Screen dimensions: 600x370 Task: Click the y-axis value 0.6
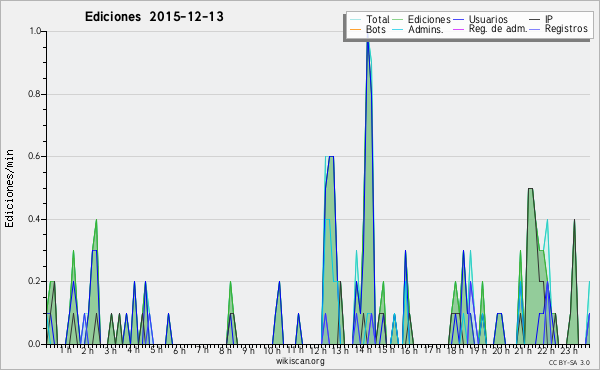35,156
